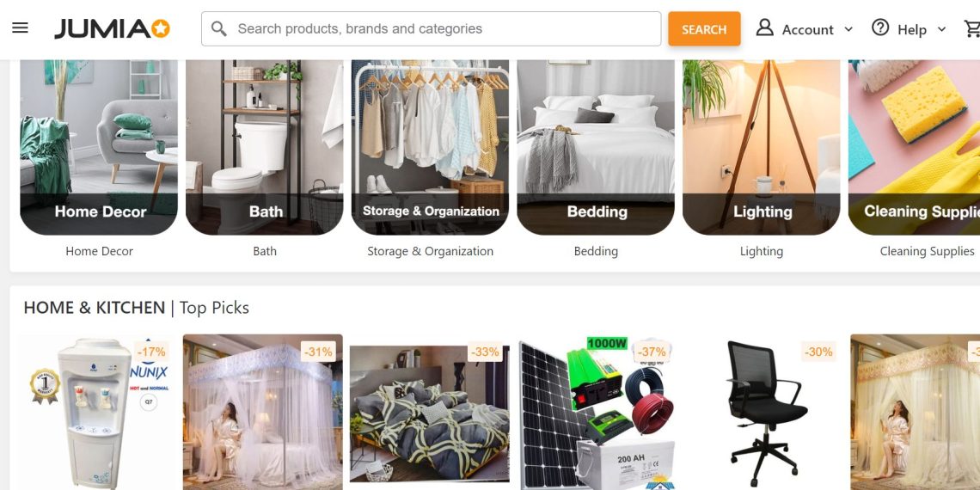Open the Nunix water dispenser product

[x=99, y=413]
